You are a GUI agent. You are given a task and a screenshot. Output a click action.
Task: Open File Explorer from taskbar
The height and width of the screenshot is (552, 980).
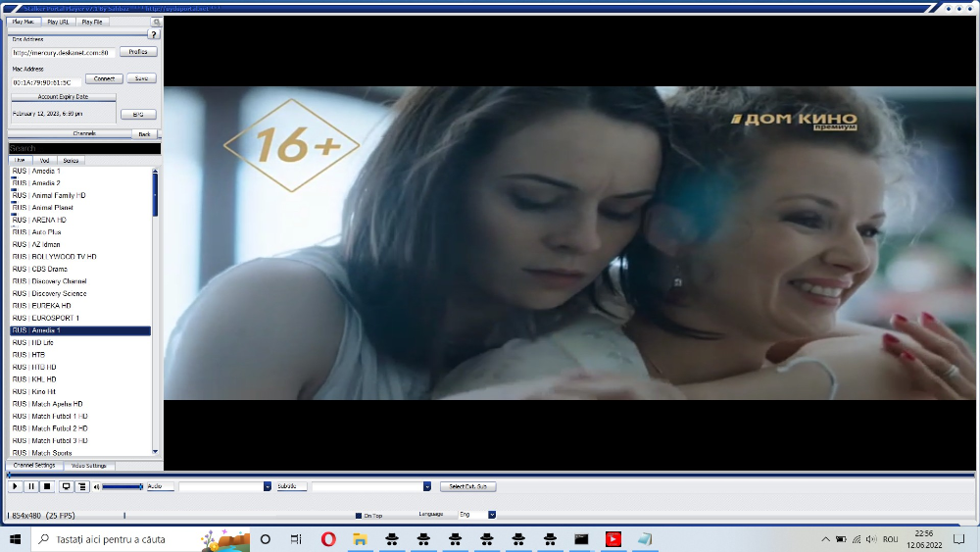pos(360,539)
